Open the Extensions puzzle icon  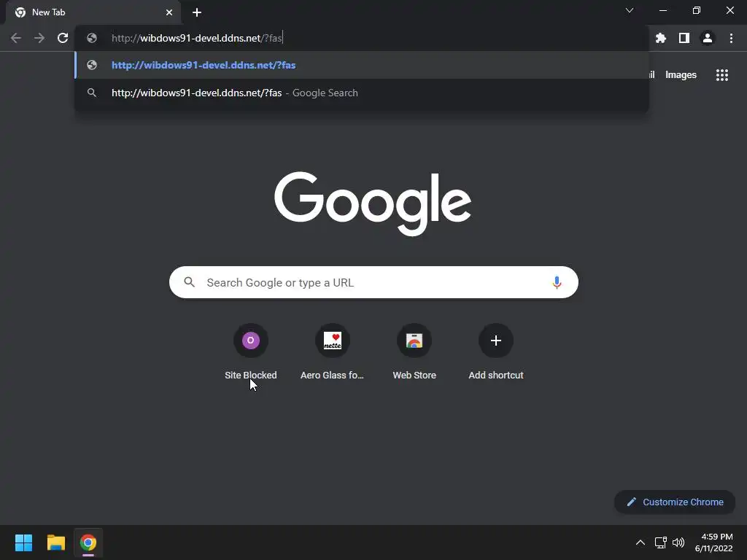pos(661,38)
